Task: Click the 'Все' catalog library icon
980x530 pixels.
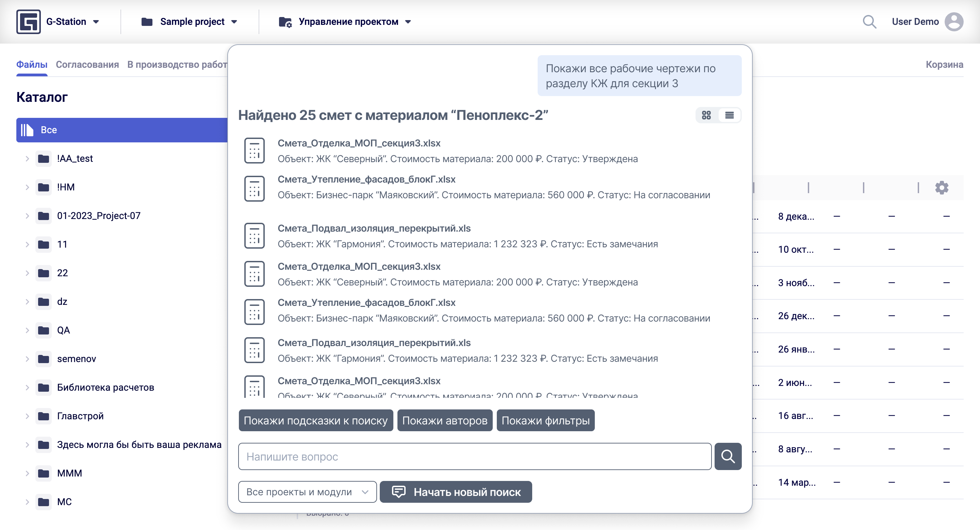Action: tap(27, 130)
